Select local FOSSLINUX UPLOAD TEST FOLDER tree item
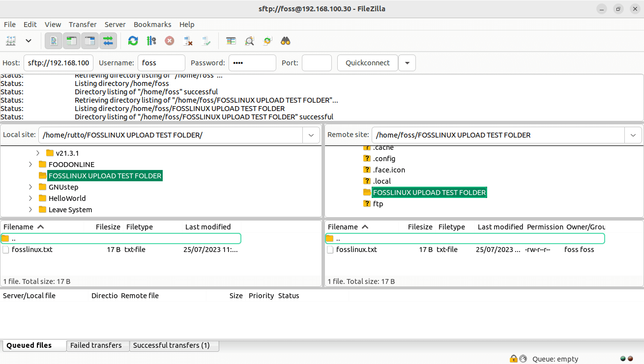Viewport: 644px width, 364px height. [105, 176]
